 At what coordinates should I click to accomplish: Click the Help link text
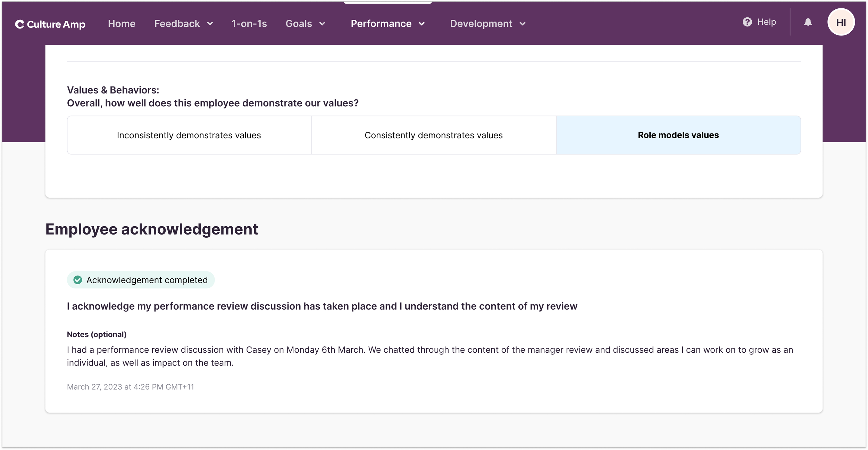(x=766, y=22)
